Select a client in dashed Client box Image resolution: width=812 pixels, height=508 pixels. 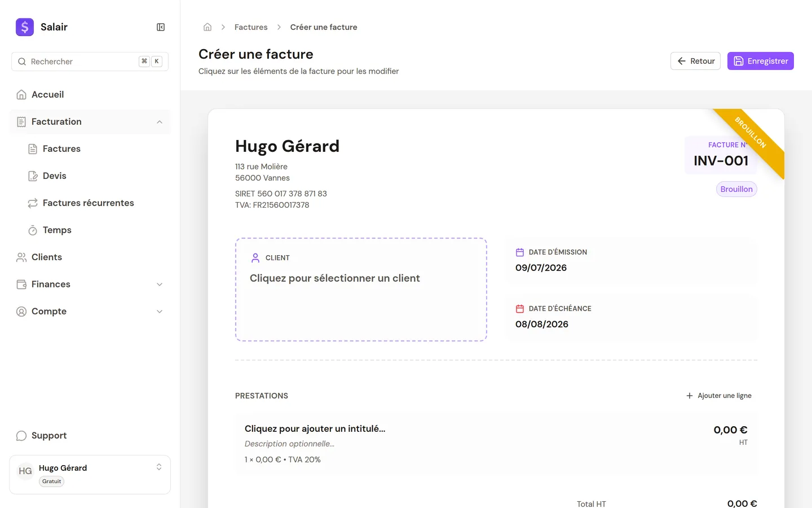pyautogui.click(x=361, y=290)
